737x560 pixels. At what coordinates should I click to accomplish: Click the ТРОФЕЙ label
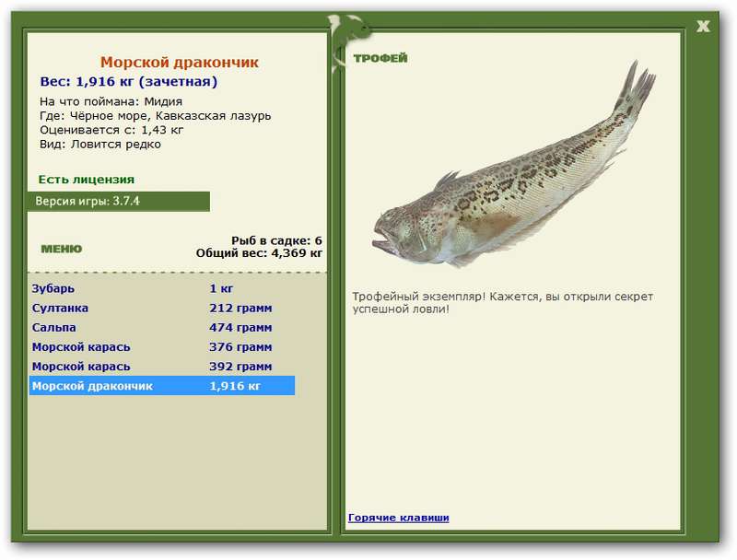[380, 58]
